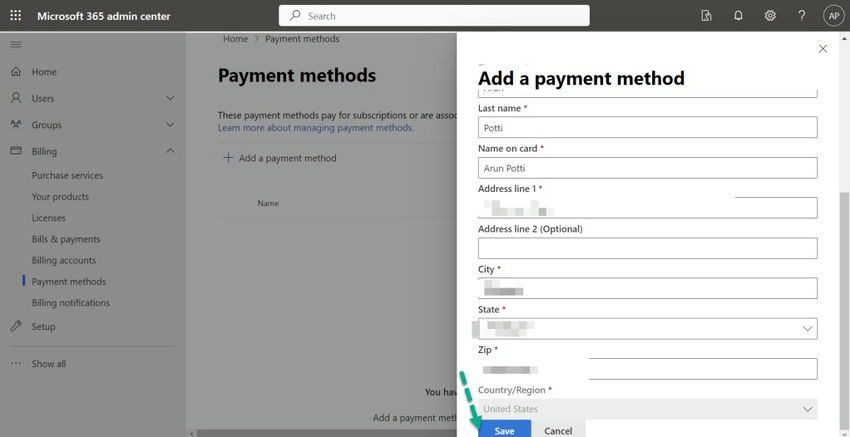The height and width of the screenshot is (437, 850).
Task: Open AP account avatar
Action: pos(834,16)
